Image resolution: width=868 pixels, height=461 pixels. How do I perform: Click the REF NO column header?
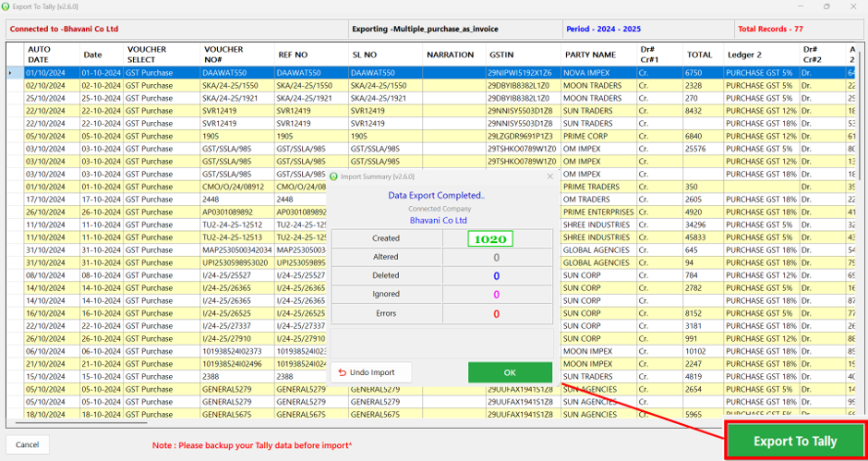(x=311, y=55)
